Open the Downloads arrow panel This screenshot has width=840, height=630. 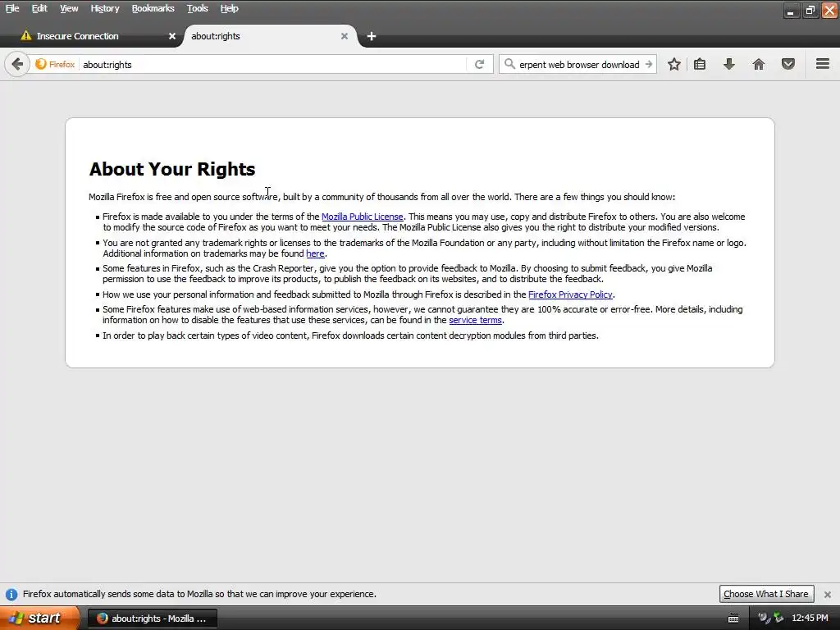(729, 64)
